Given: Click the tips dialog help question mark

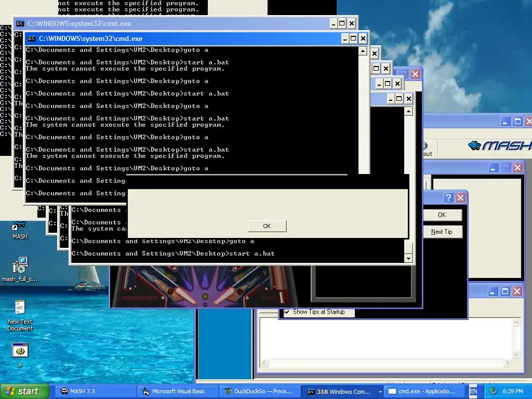Looking at the screenshot, I should 448,197.
